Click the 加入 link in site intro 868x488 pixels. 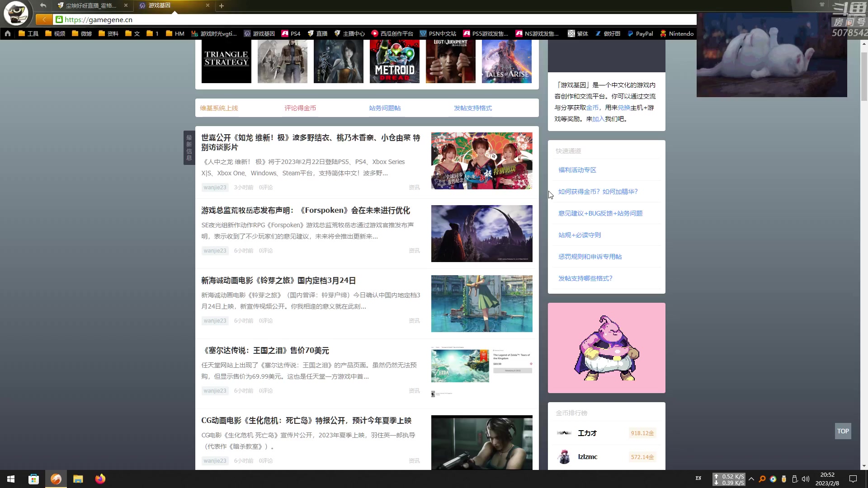[x=599, y=119]
